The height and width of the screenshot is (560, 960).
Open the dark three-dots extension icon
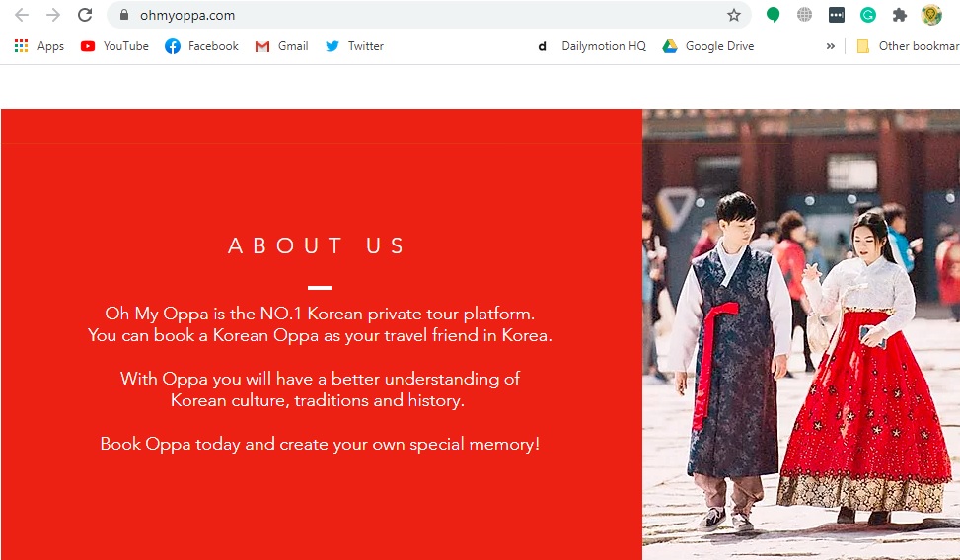coord(837,15)
